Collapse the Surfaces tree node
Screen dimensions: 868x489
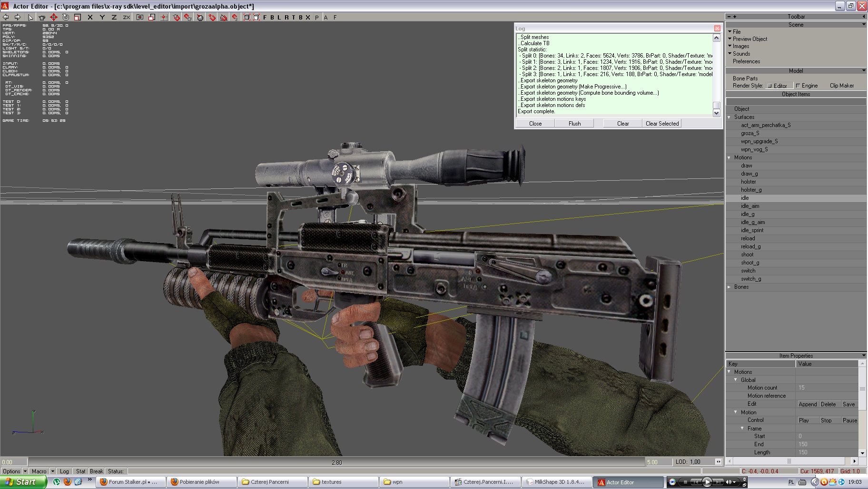(x=730, y=117)
